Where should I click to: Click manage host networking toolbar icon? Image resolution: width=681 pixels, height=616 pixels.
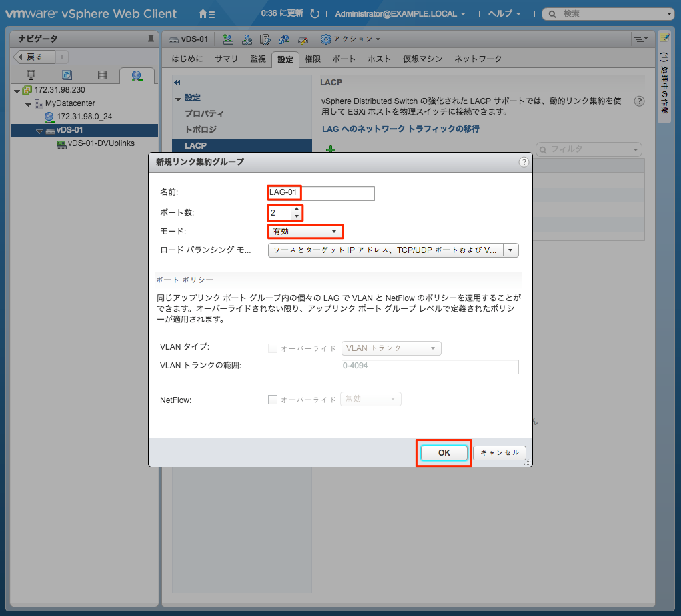pos(247,39)
